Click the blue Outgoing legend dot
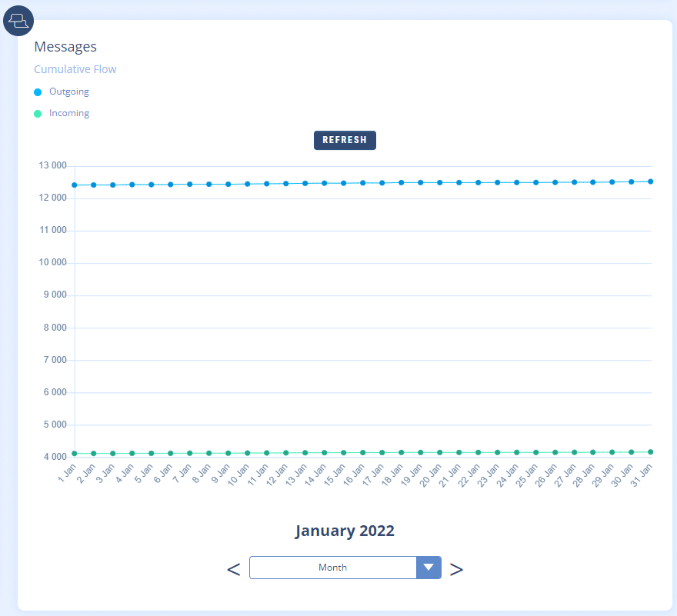This screenshot has width=677, height=616. pos(38,92)
